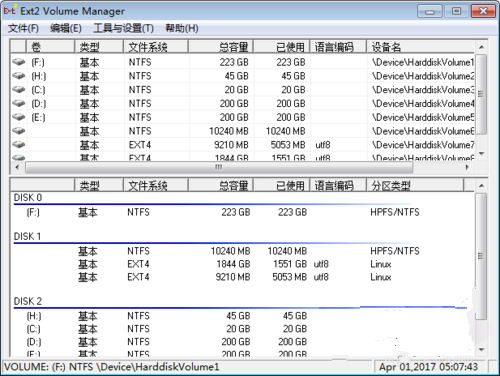Click the drive icon for volume (C:)

click(19, 90)
